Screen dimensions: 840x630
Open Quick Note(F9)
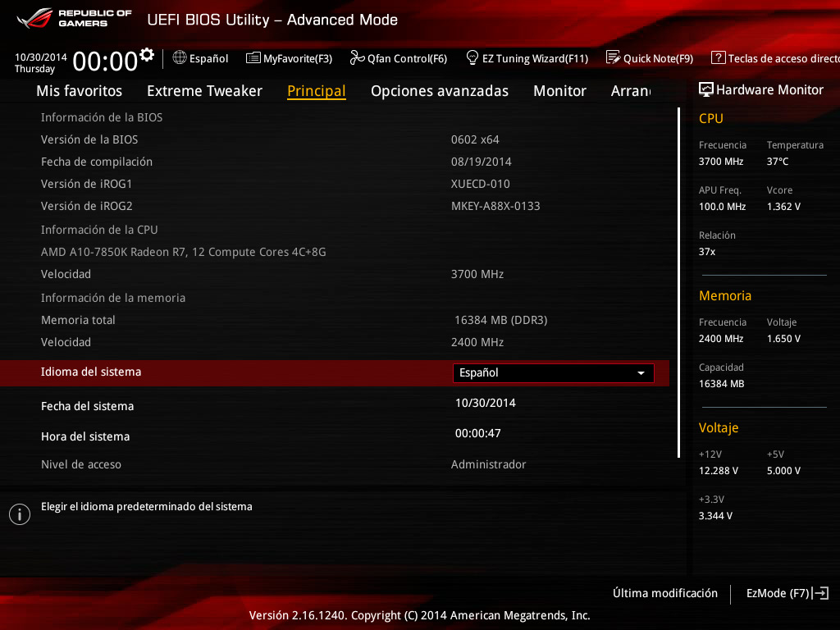coord(650,58)
